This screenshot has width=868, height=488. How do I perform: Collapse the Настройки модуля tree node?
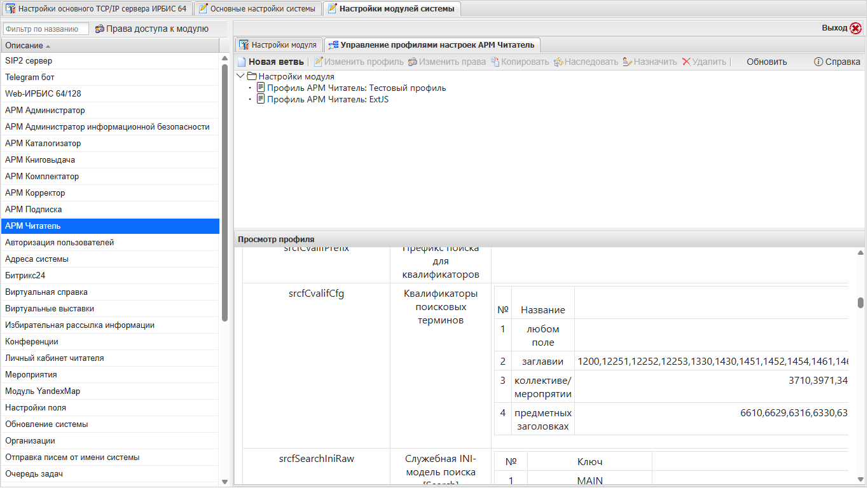pos(240,76)
